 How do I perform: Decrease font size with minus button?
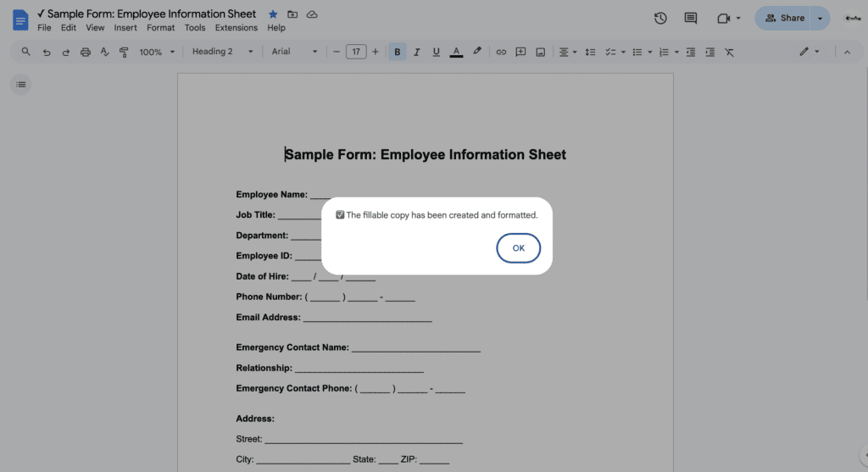pyautogui.click(x=336, y=52)
